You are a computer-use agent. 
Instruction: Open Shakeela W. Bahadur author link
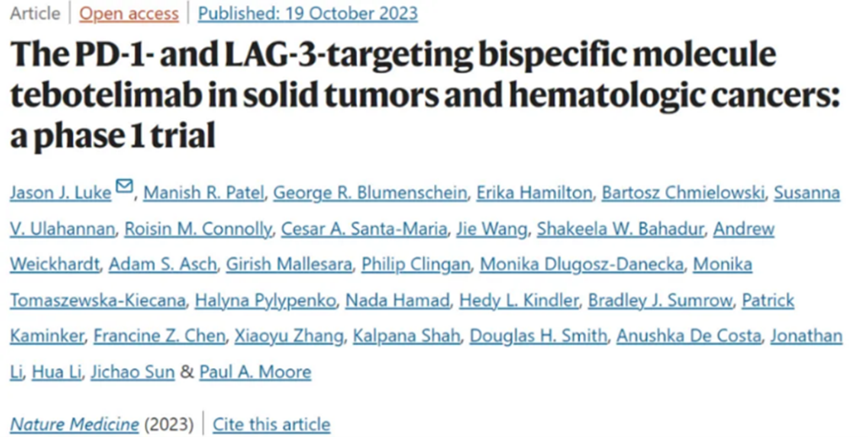620,229
